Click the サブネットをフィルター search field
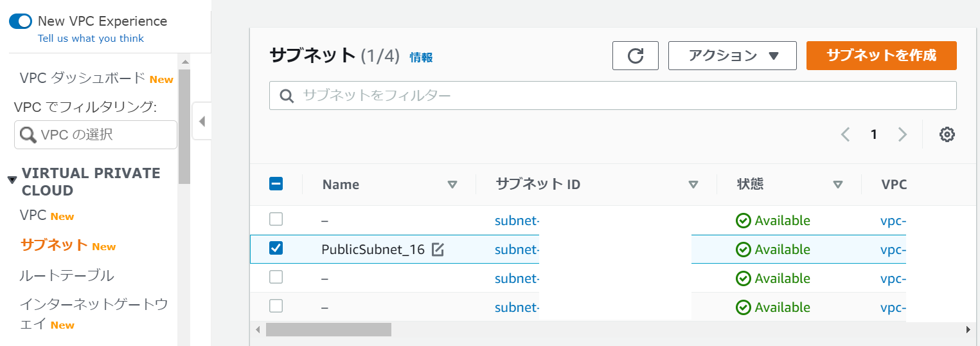This screenshot has width=980, height=346. [x=613, y=96]
